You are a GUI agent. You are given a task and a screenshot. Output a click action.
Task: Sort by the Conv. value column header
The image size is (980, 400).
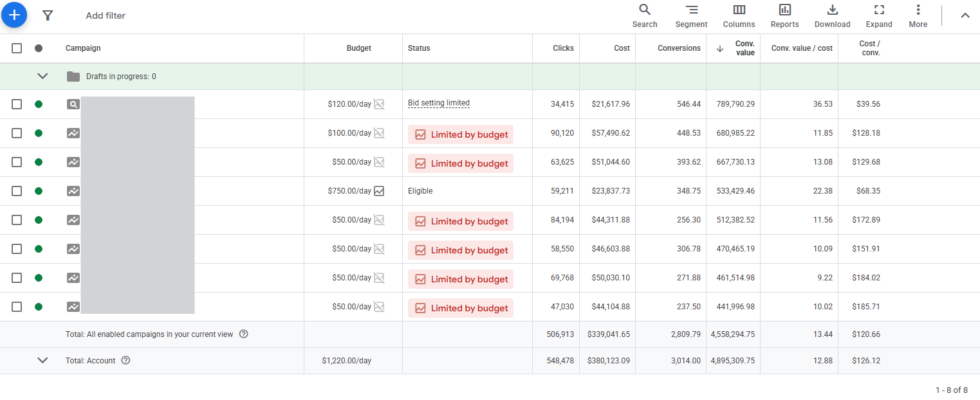(744, 48)
